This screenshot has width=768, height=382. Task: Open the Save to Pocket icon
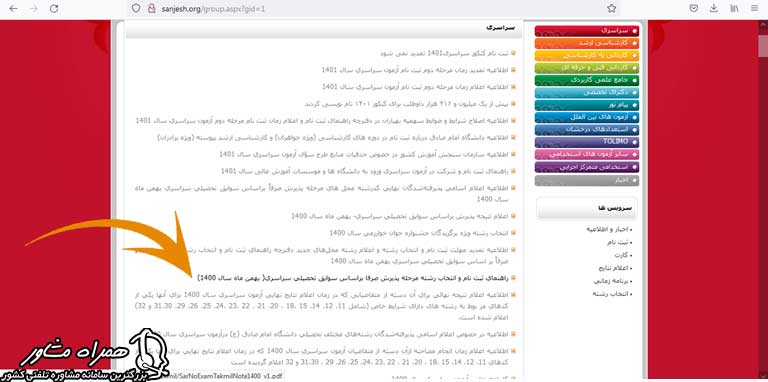(x=694, y=8)
